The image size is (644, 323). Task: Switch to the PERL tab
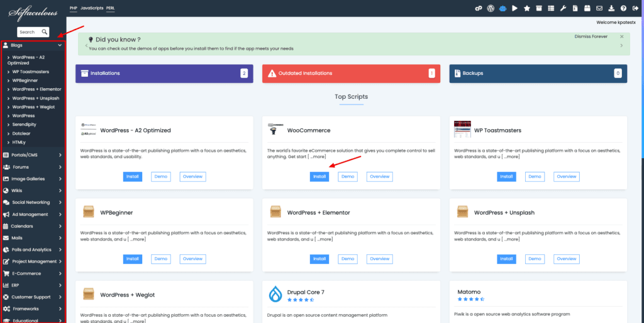tap(111, 8)
